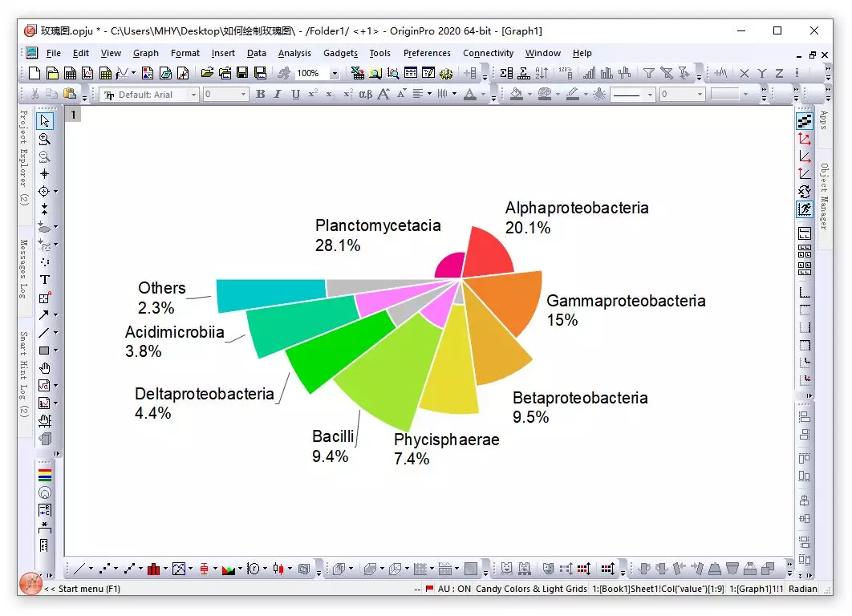
Task: Click the Font Color A icon
Action: [470, 94]
